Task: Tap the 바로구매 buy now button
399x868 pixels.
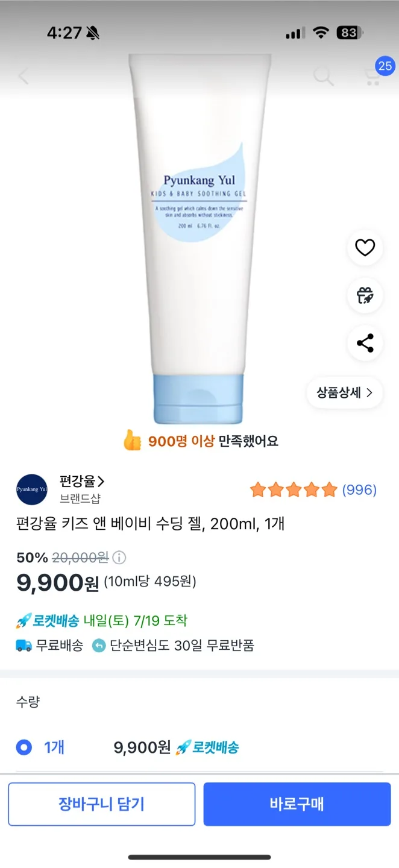Action: [297, 804]
